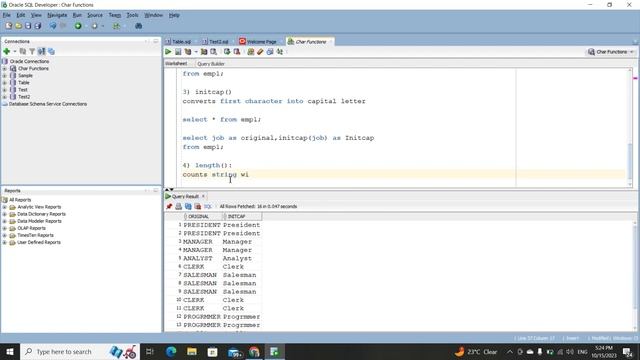
Task: Close the Char Functions editor tab
Action: pyautogui.click(x=331, y=42)
